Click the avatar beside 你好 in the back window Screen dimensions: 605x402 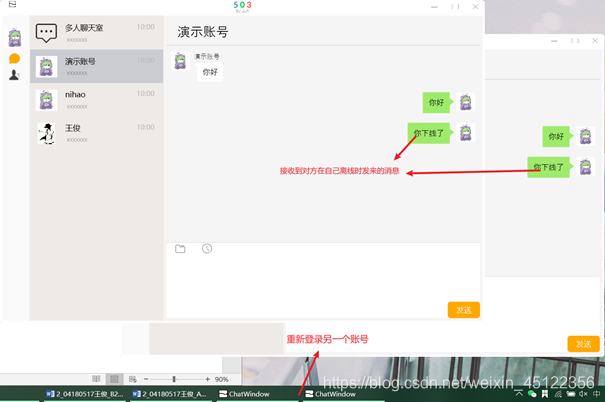pyautogui.click(x=585, y=136)
